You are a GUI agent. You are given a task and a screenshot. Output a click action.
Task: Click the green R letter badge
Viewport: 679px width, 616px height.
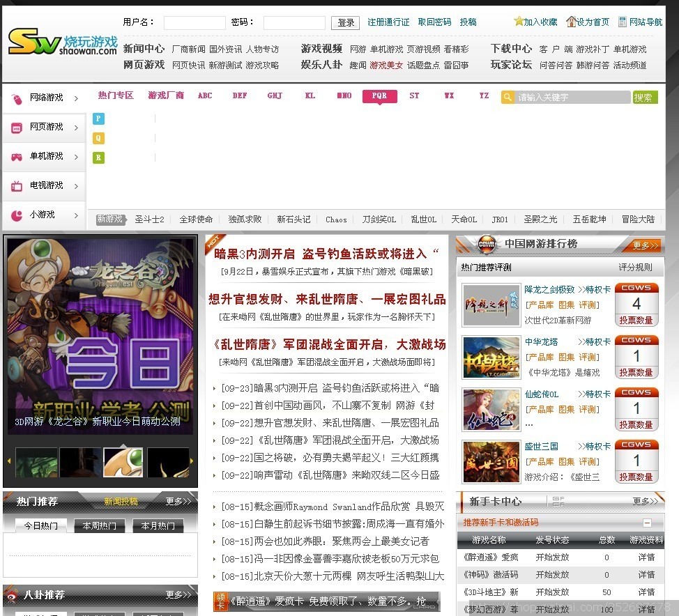(x=98, y=158)
